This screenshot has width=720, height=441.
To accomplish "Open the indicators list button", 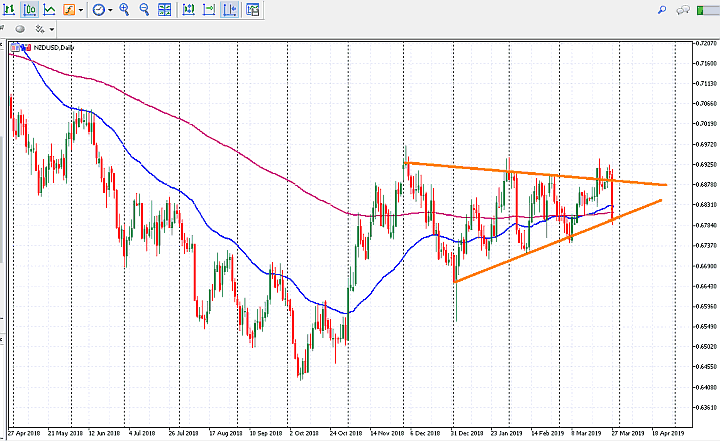I will click(68, 10).
